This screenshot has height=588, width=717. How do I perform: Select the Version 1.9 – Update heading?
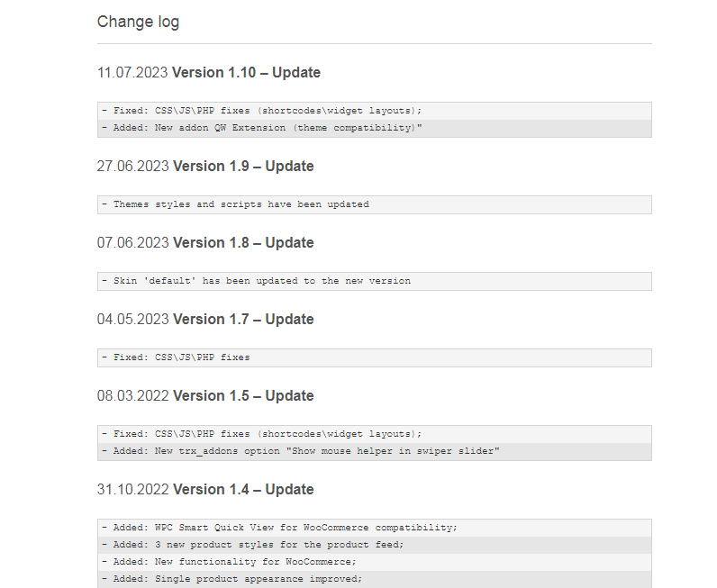coord(244,167)
